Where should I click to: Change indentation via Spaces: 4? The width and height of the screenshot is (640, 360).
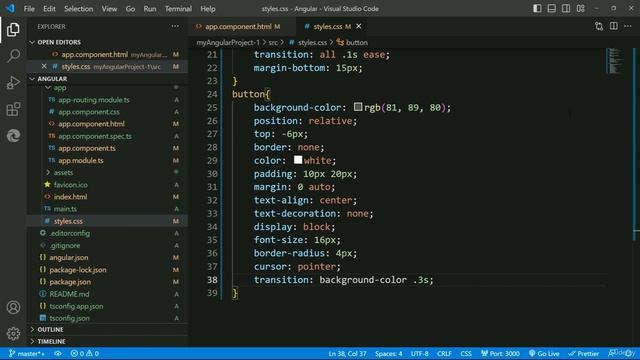pyautogui.click(x=389, y=353)
